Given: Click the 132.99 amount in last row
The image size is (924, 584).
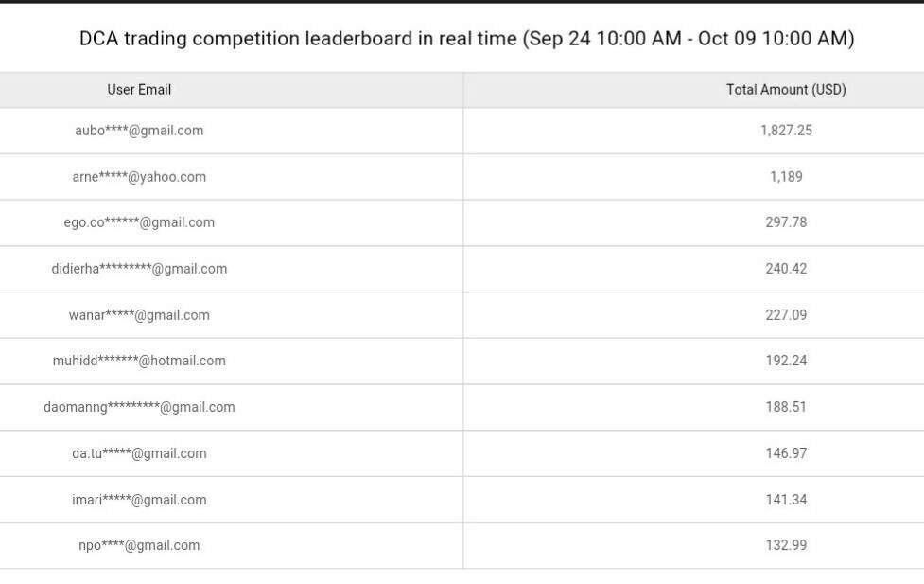Looking at the screenshot, I should 786,545.
